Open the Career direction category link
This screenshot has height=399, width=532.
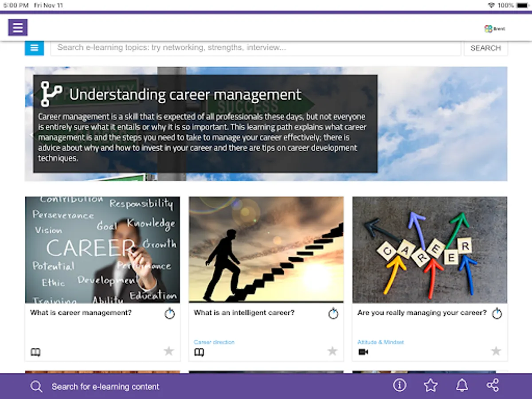(x=214, y=342)
